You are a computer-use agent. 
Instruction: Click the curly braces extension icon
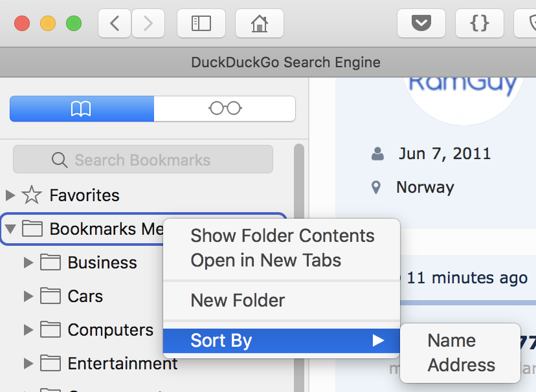coord(480,24)
